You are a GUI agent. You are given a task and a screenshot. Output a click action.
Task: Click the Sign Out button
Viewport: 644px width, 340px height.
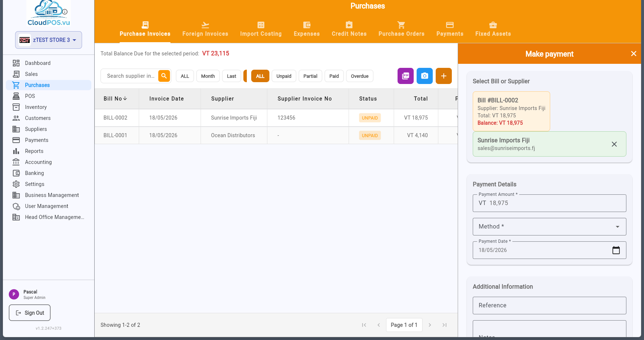(x=30, y=313)
